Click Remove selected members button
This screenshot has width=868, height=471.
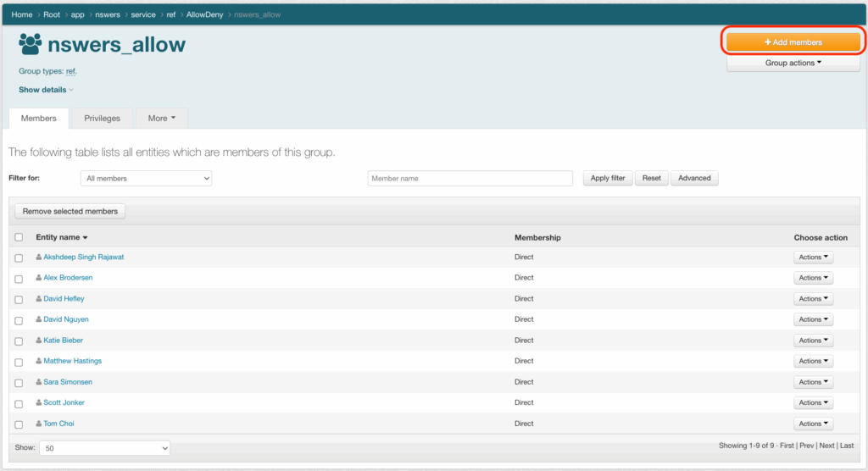click(x=70, y=211)
